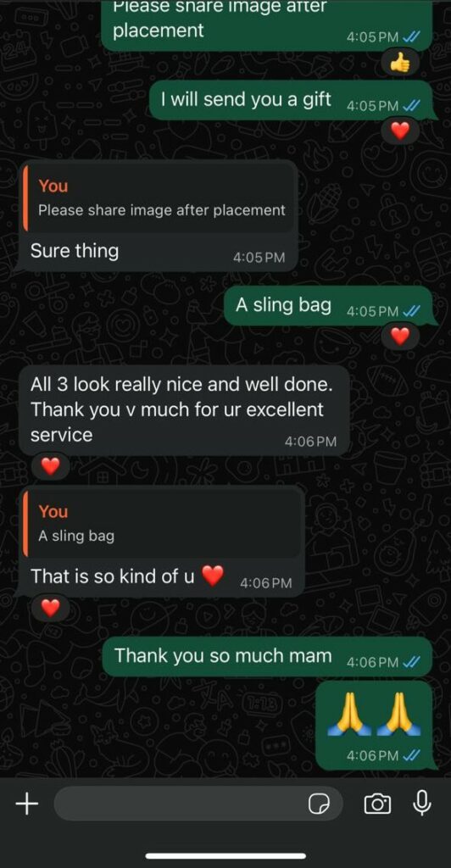Viewport: 451px width, 868px height.
Task: Open the camera icon
Action: (377, 804)
